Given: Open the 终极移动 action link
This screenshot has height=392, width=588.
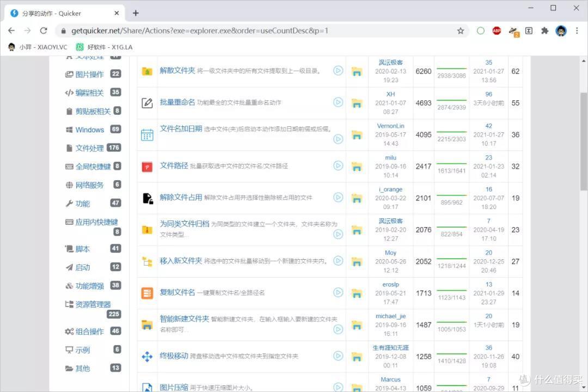Looking at the screenshot, I should point(174,356).
